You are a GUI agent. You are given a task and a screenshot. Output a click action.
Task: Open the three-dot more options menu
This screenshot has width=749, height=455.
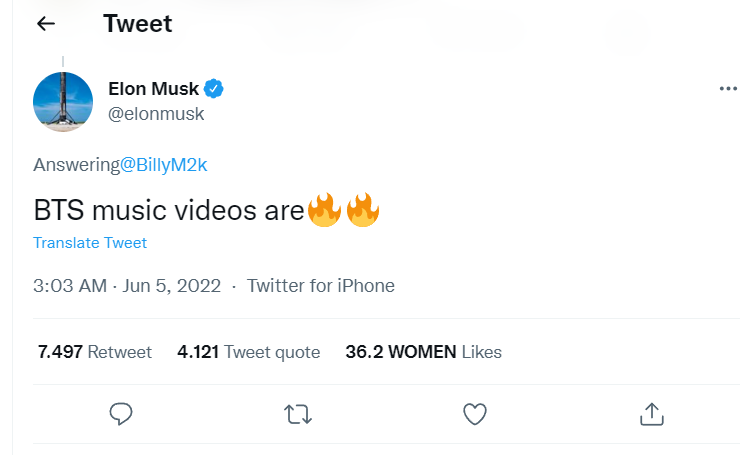(728, 89)
